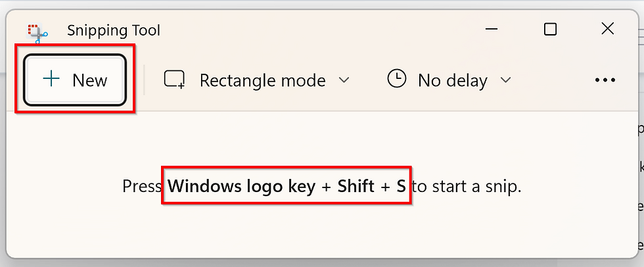Click the "Snipping Tool" window title text
The image size is (644, 267).
coord(114,30)
